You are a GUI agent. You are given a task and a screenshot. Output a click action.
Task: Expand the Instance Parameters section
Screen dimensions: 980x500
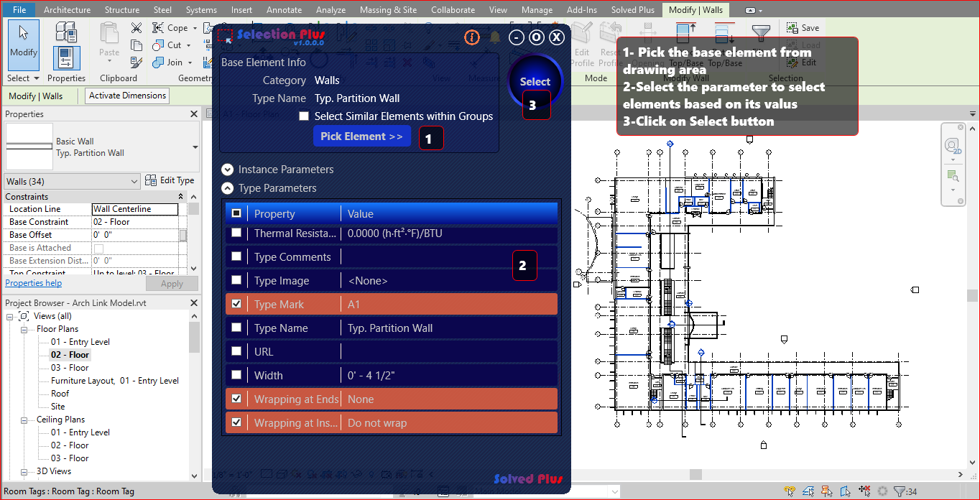228,170
